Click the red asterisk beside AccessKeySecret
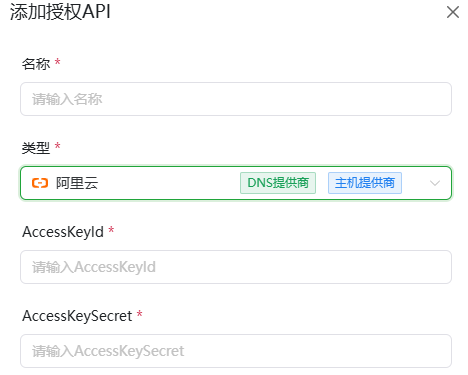Image resolution: width=468 pixels, height=375 pixels. [140, 314]
